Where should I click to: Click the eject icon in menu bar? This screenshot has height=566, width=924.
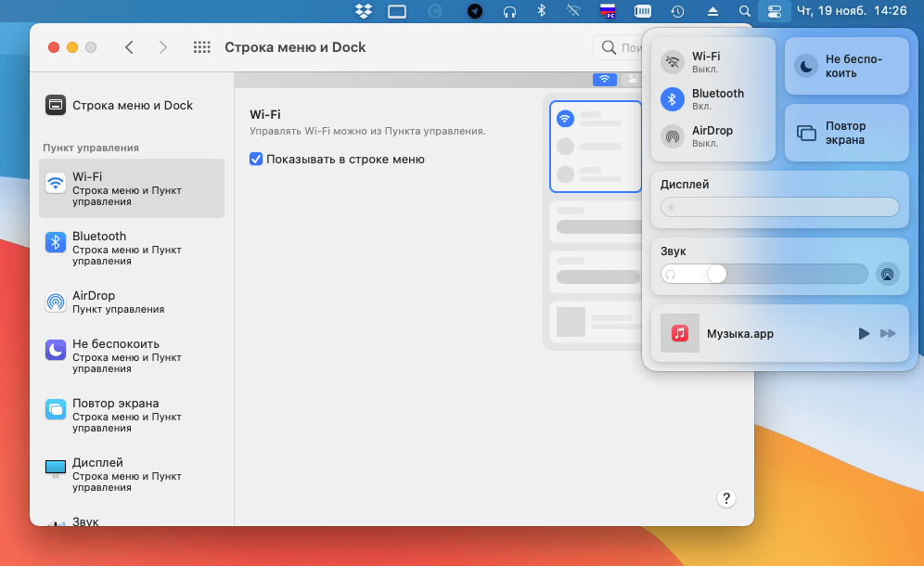coord(712,11)
